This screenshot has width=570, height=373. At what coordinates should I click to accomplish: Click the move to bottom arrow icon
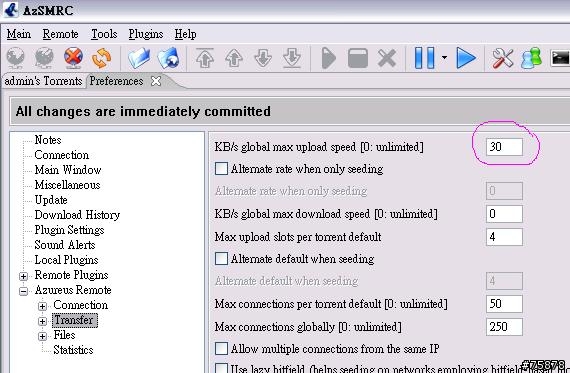tap(292, 58)
